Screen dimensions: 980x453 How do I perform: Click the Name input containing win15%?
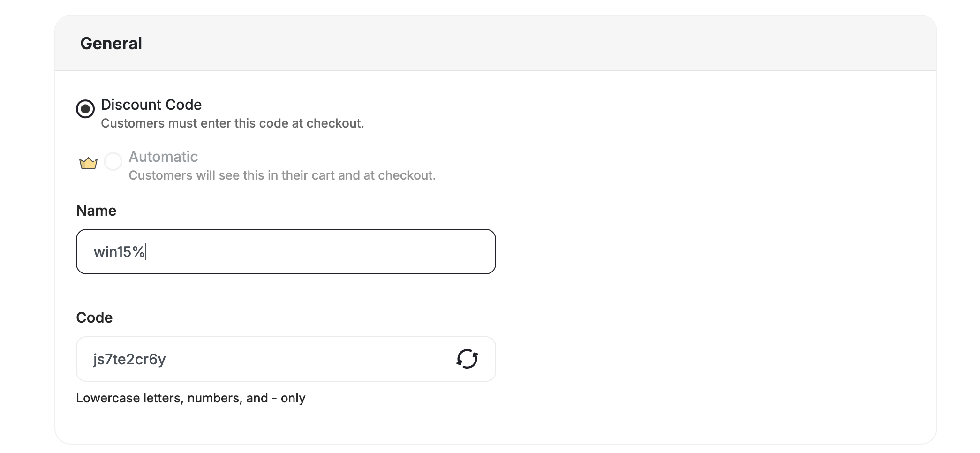286,251
